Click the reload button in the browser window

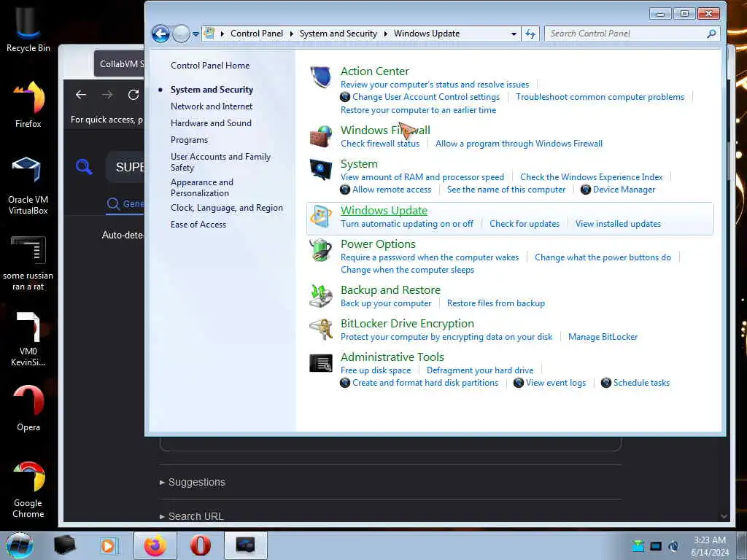coord(133,95)
